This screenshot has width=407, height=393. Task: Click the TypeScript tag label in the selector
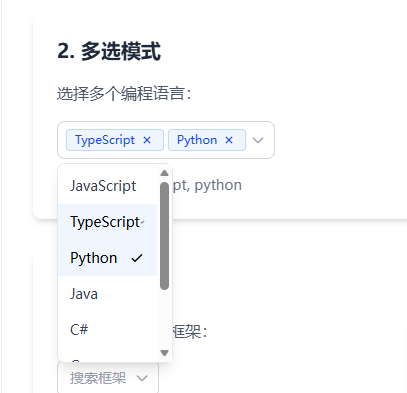(105, 140)
